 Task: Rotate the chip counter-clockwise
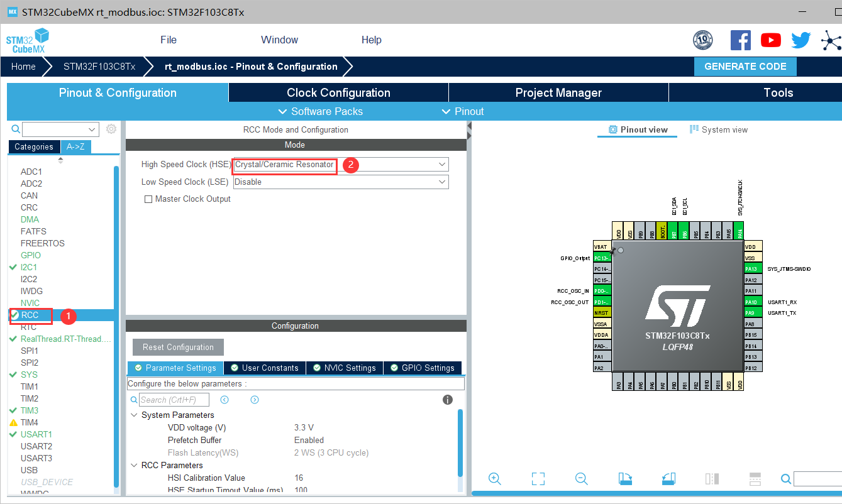click(x=668, y=479)
